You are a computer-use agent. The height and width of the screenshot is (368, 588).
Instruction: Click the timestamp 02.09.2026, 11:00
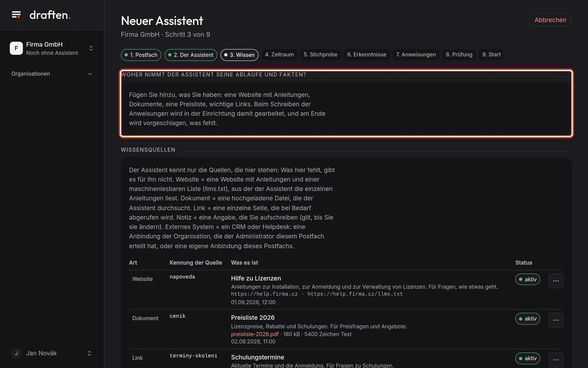[253, 341]
